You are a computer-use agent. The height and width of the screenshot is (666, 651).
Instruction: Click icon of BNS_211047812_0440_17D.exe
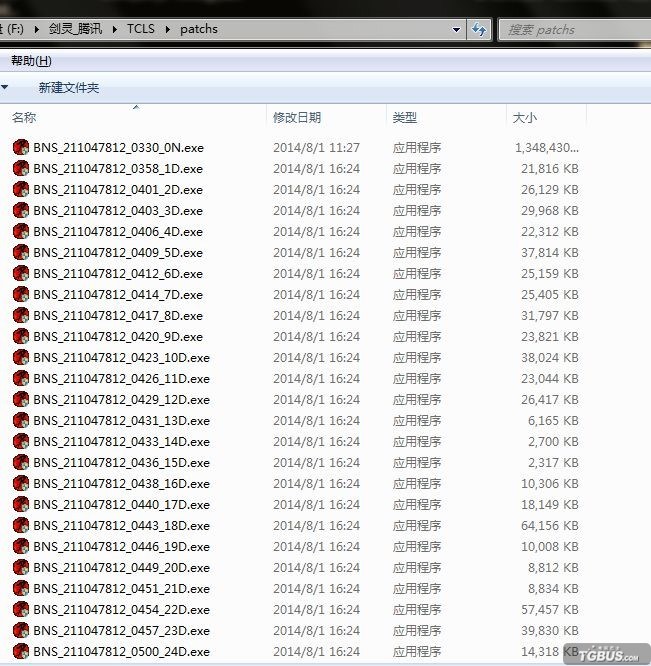(21, 504)
